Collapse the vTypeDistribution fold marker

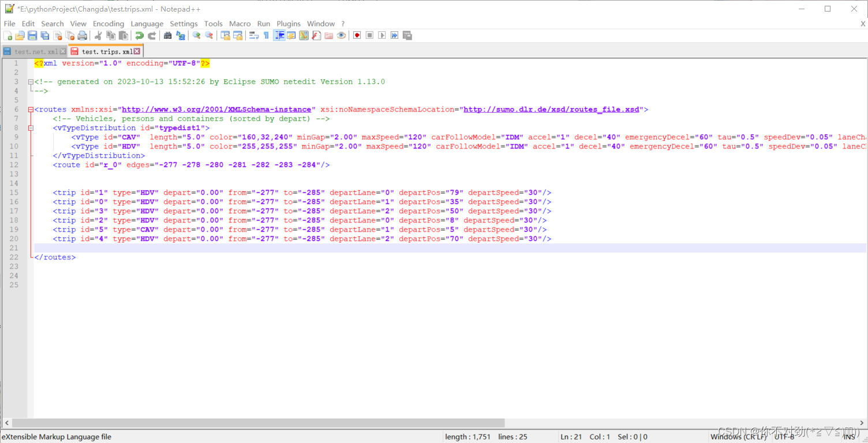click(31, 128)
